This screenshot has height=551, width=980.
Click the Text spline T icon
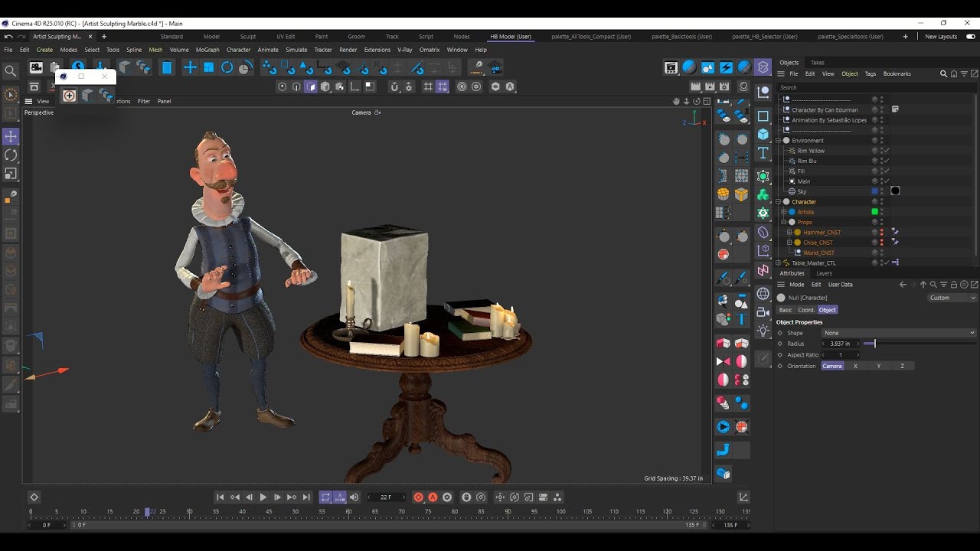tap(763, 154)
